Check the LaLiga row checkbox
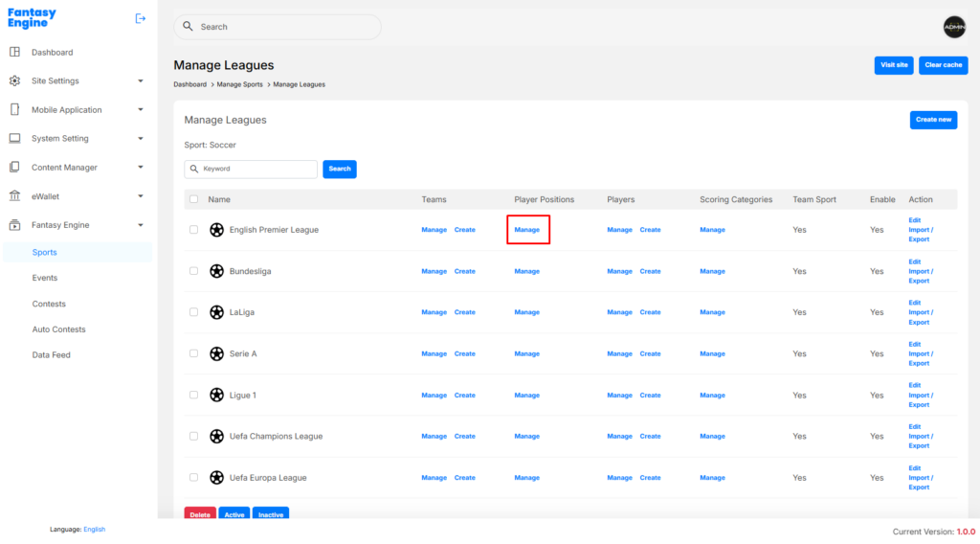The height and width of the screenshot is (544, 980). (x=193, y=312)
